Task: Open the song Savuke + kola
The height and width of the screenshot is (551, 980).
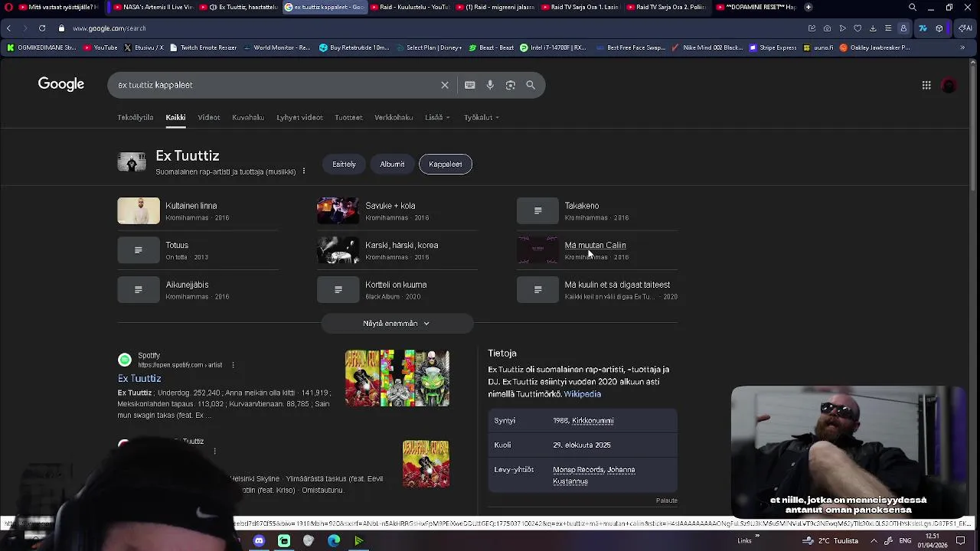Action: (x=390, y=206)
